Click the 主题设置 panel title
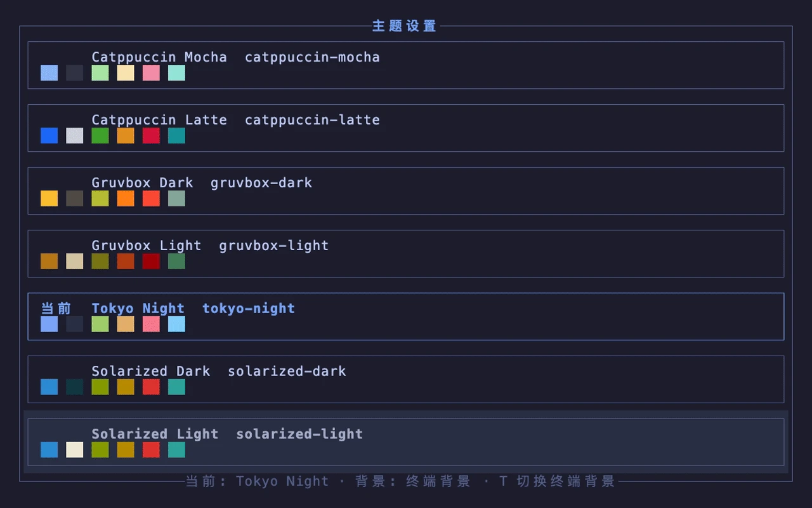Viewport: 812px width, 508px height. tap(405, 26)
